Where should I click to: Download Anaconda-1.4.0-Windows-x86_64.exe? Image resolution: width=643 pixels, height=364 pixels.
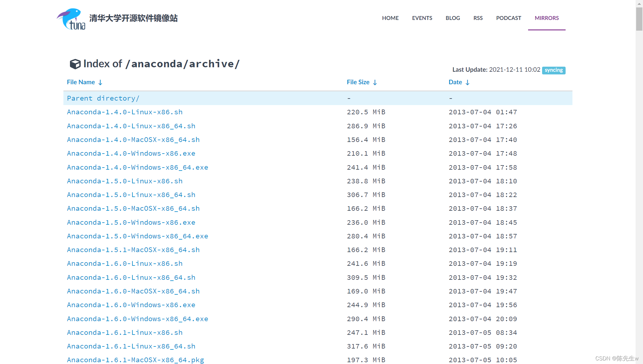(x=138, y=168)
